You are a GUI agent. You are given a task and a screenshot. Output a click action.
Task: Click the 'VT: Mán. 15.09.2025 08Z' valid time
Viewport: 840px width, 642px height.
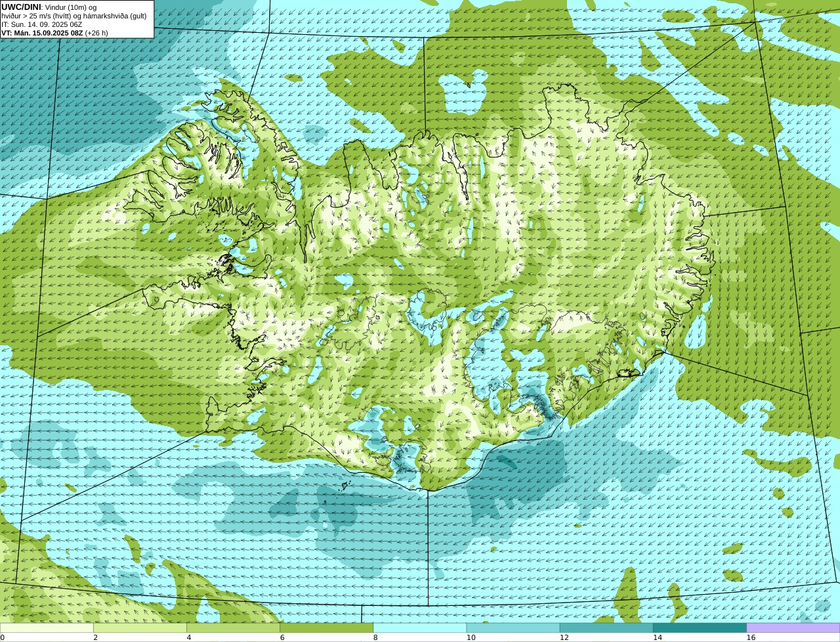(42, 33)
